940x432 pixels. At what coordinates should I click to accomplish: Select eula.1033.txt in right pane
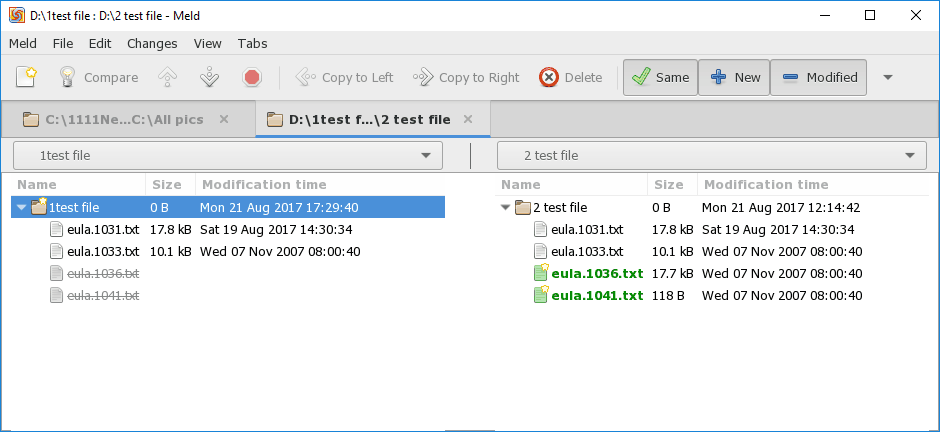587,252
